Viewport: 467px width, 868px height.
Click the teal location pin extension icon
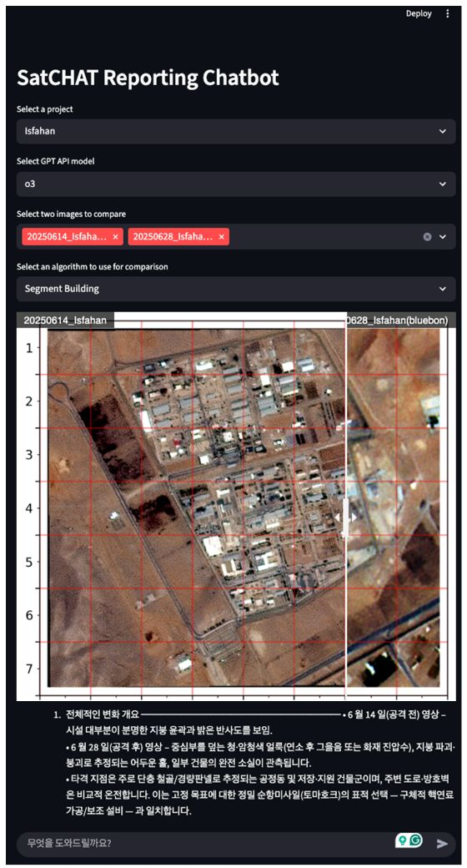click(402, 841)
